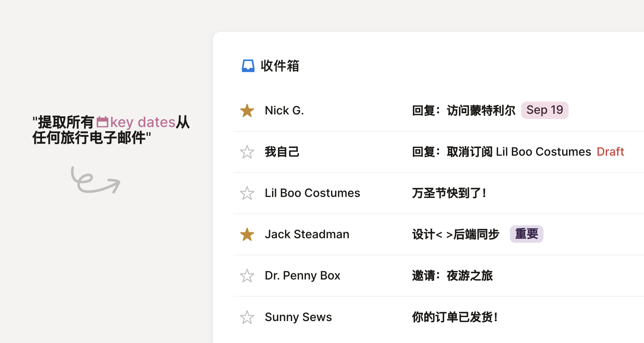Click the curly gray arrow doodle
Image resolution: width=644 pixels, height=343 pixels.
point(95,181)
